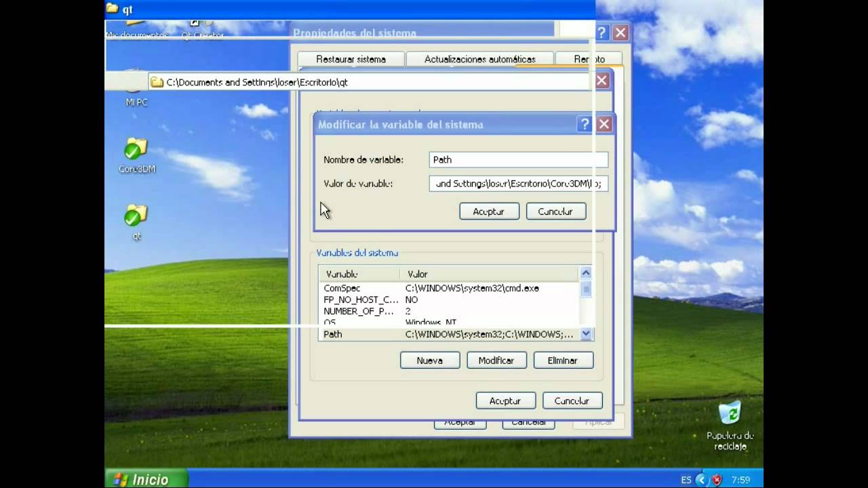Click the Eliminar button under system variables

click(563, 361)
